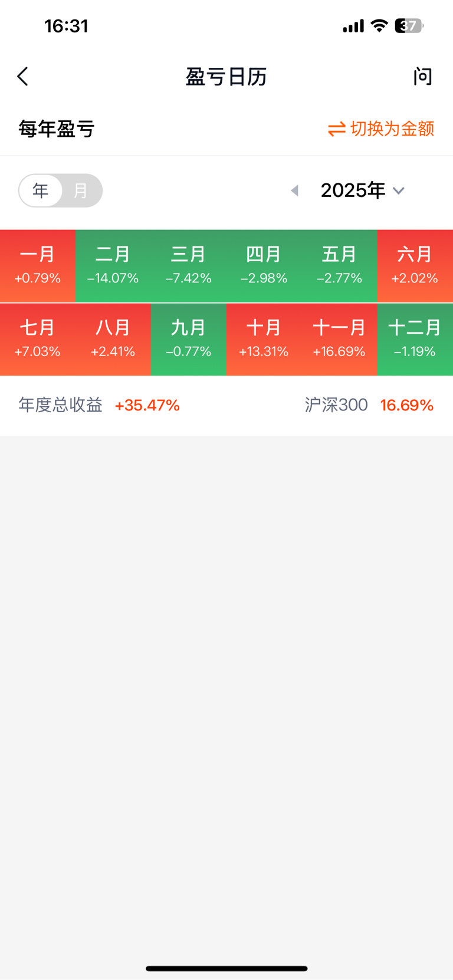Open 一月 +0.79% cell
The image size is (453, 980).
click(38, 266)
